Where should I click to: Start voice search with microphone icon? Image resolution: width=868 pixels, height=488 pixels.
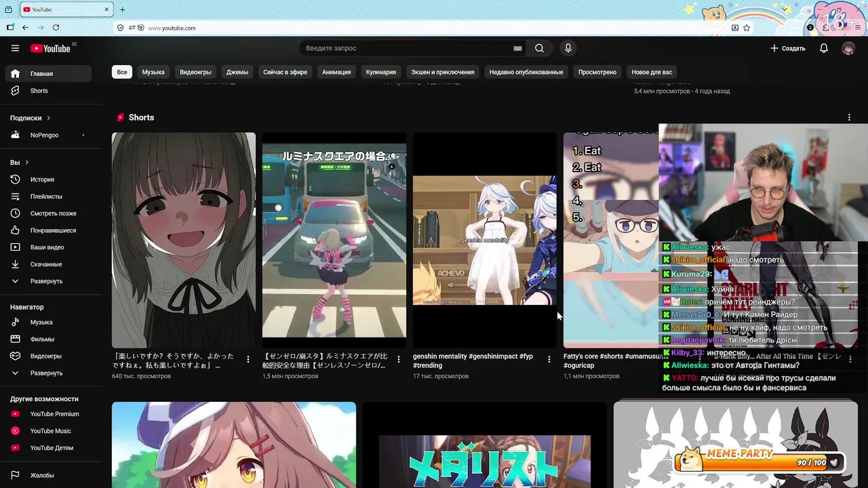click(x=568, y=48)
